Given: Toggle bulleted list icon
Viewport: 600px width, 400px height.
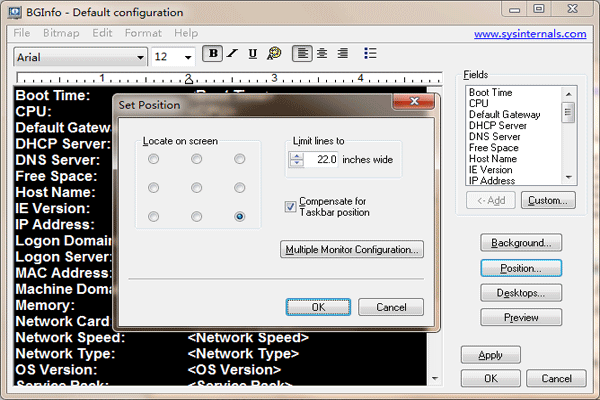Looking at the screenshot, I should (370, 54).
